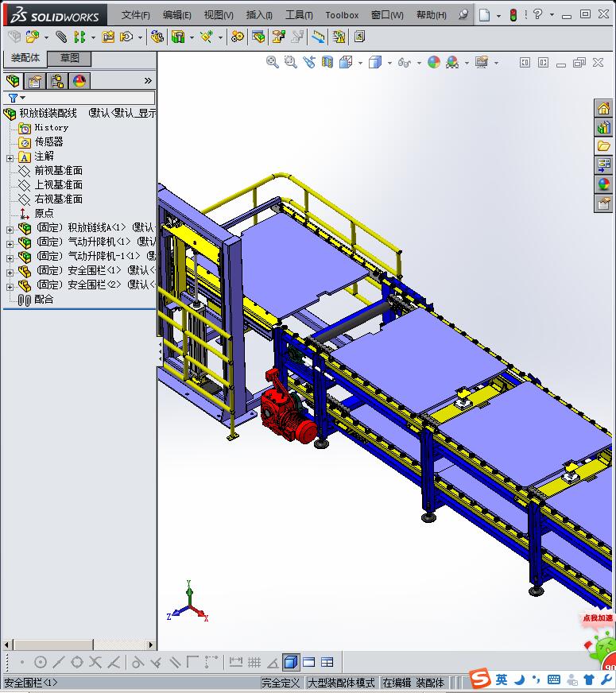This screenshot has height=693, width=616.
Task: Expand the 气动升降机<1> component node
Action: tap(10, 243)
